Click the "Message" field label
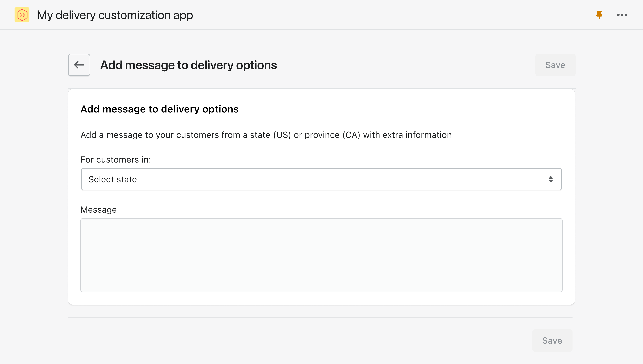643x364 pixels. coord(99,210)
